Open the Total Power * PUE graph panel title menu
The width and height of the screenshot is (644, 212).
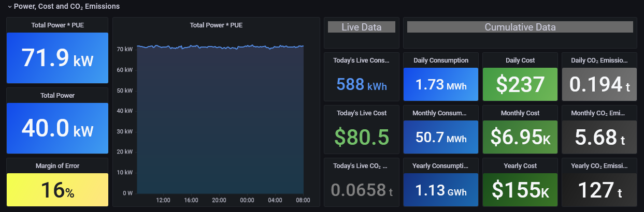tap(216, 25)
